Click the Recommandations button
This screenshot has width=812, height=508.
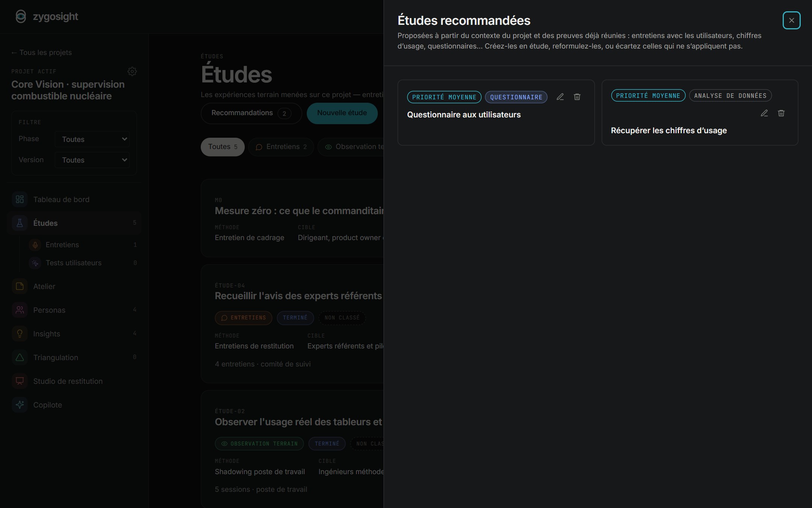click(x=251, y=113)
